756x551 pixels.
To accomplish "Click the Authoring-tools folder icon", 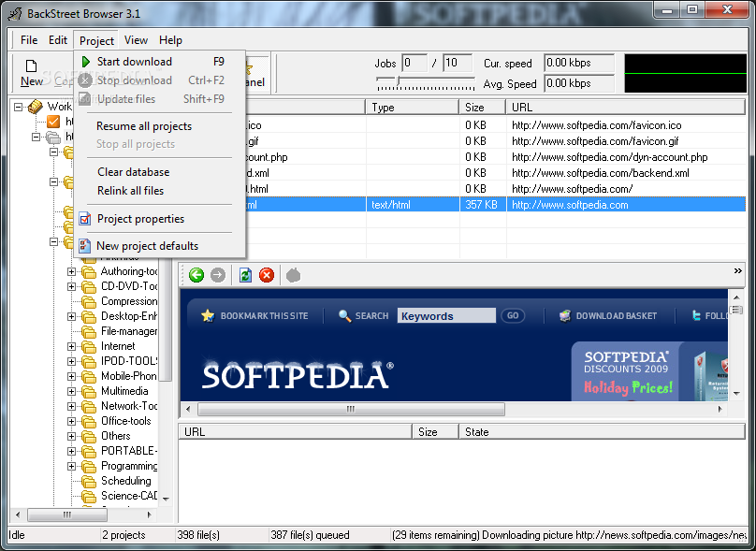I will (89, 272).
